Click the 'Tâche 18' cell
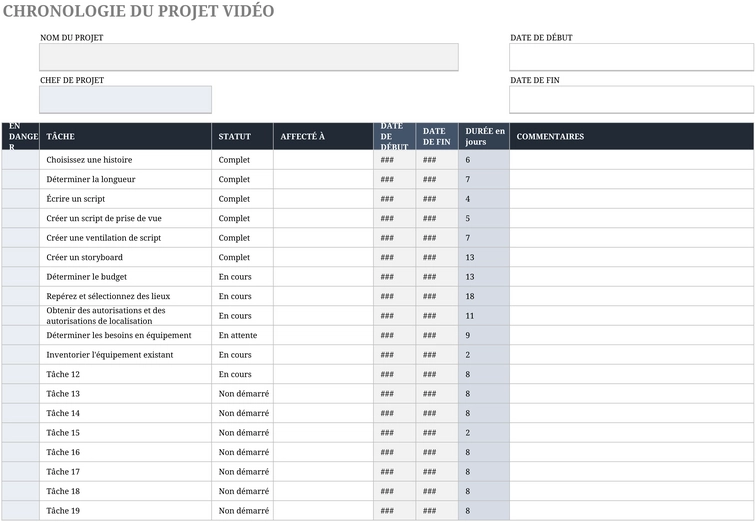The image size is (756, 522). tap(125, 491)
